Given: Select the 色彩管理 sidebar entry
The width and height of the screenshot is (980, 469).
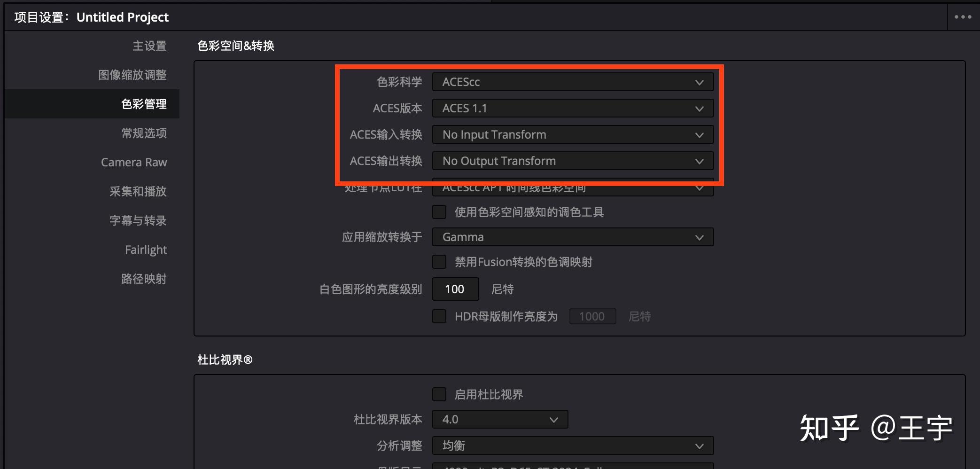Looking at the screenshot, I should click(x=143, y=104).
